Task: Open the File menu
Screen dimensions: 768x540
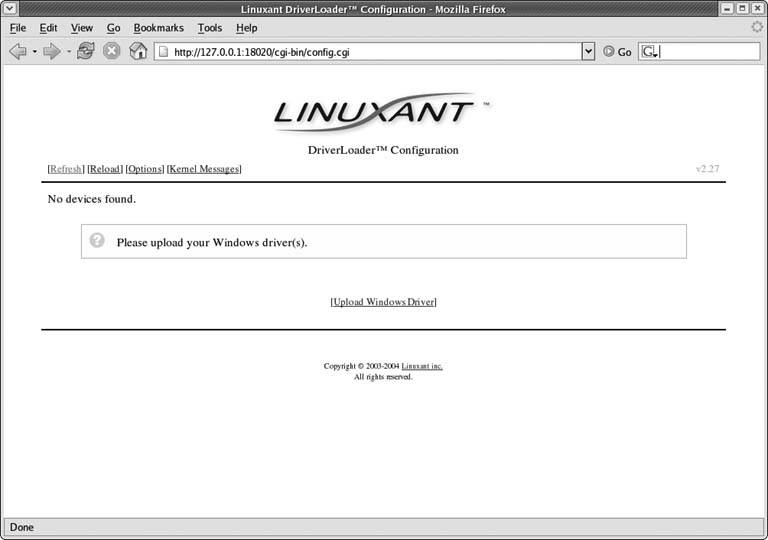Action: (x=18, y=28)
